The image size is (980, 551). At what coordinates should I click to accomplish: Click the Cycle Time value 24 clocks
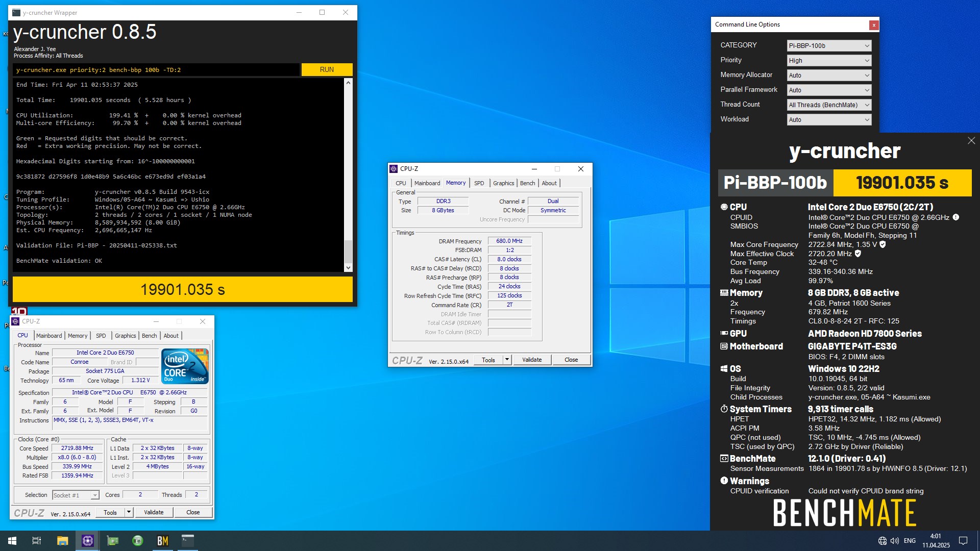pyautogui.click(x=509, y=287)
